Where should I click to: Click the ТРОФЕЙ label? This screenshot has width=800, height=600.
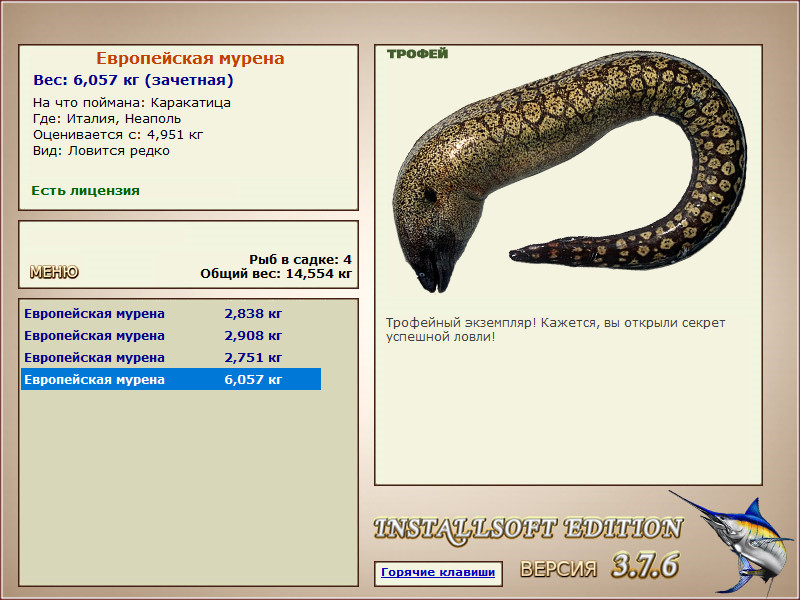pyautogui.click(x=417, y=54)
